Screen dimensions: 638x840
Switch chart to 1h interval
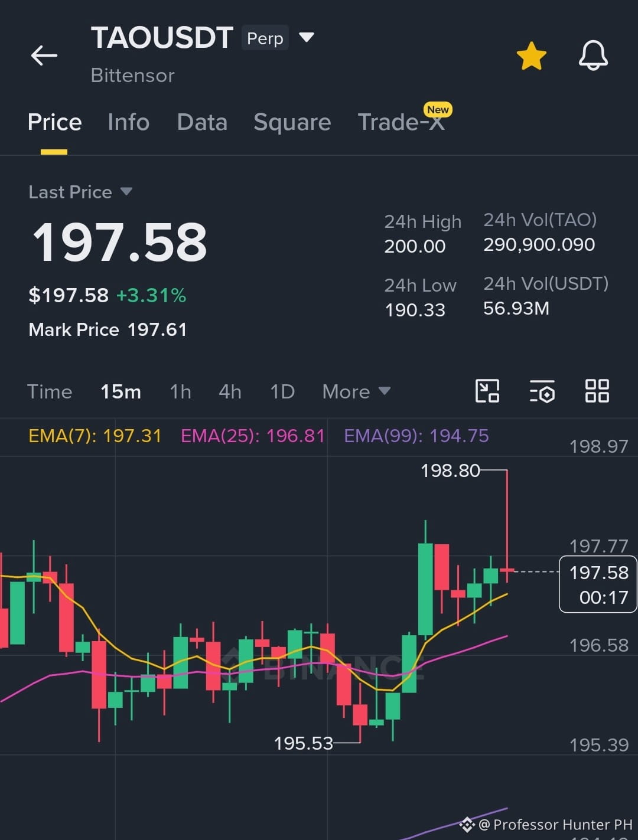click(180, 391)
